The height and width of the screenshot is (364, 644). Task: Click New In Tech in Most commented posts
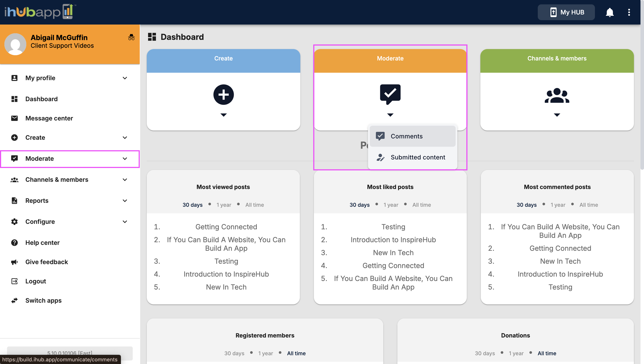click(x=560, y=261)
